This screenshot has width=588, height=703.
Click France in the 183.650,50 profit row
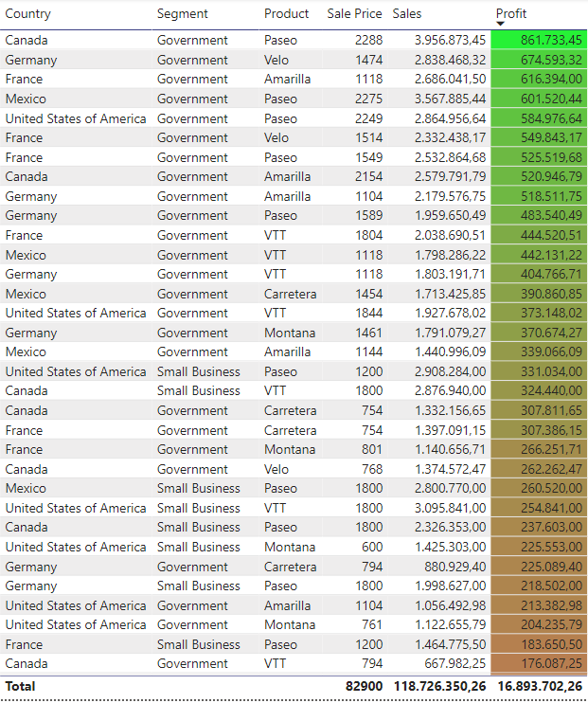pyautogui.click(x=24, y=644)
